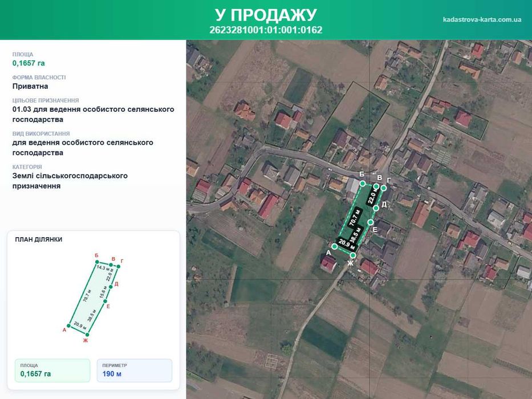The image size is (532, 399).
Task: Click the 70.7 м edge label in plan
Action: (x=87, y=296)
